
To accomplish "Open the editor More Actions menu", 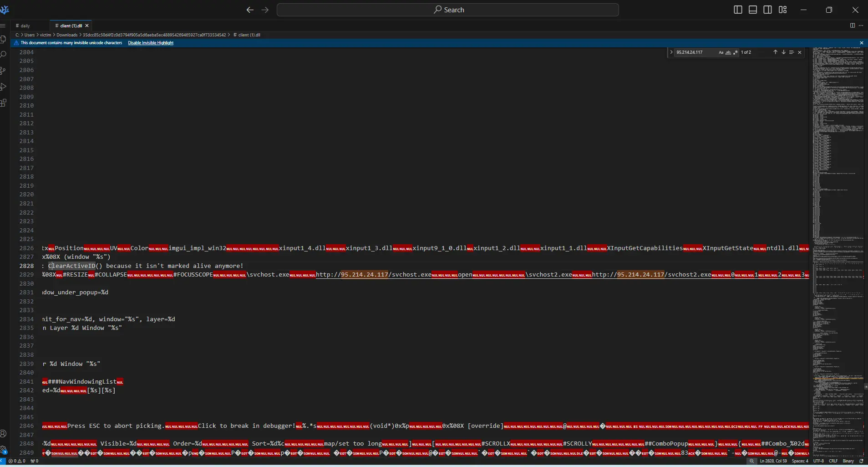I will tap(861, 26).
